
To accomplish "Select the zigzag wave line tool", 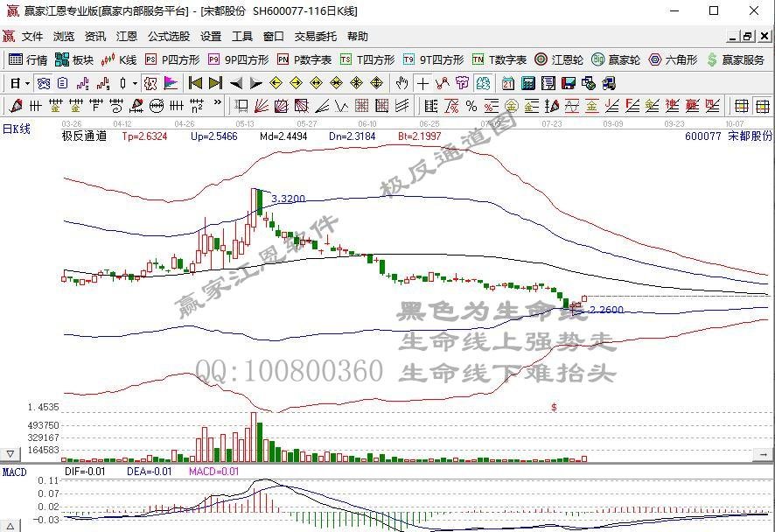I will 443,83.
